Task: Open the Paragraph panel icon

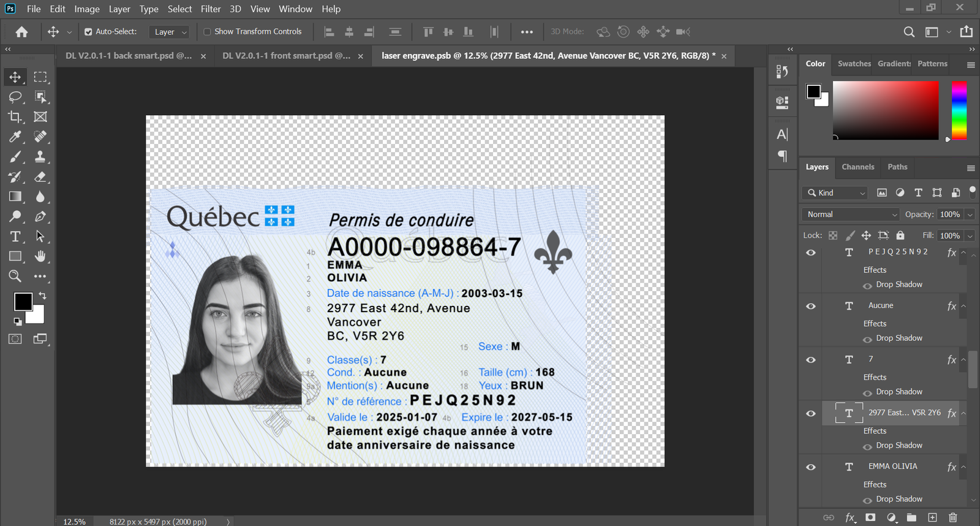Action: click(782, 156)
